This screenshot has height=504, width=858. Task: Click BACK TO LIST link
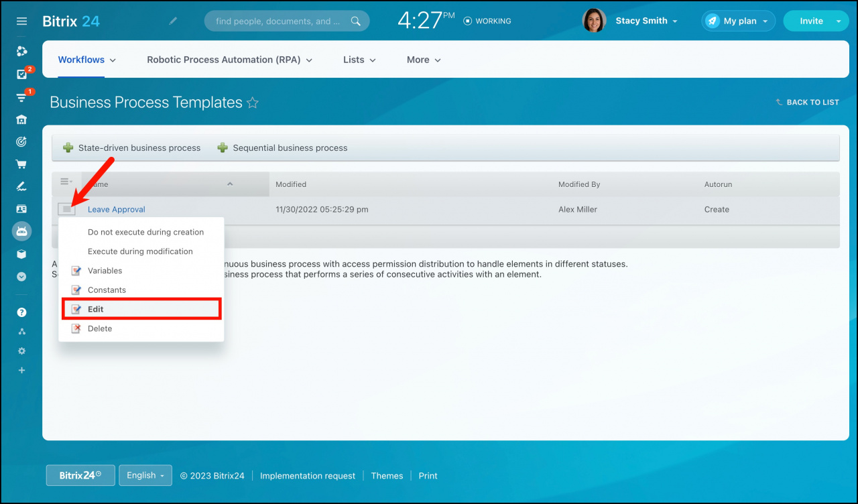tap(808, 103)
